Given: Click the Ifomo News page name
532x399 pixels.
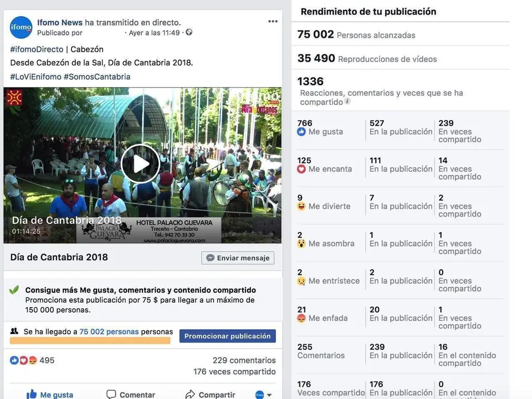Looking at the screenshot, I should point(60,22).
